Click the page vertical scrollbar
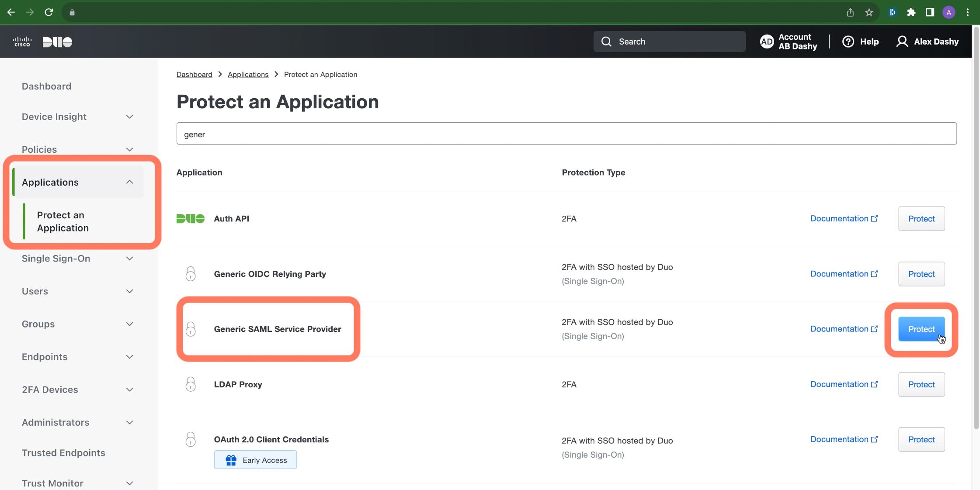Image resolution: width=980 pixels, height=490 pixels. click(x=976, y=227)
